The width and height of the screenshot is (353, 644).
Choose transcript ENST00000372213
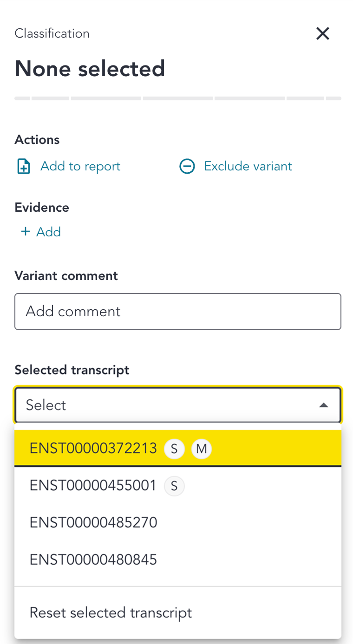(x=93, y=449)
